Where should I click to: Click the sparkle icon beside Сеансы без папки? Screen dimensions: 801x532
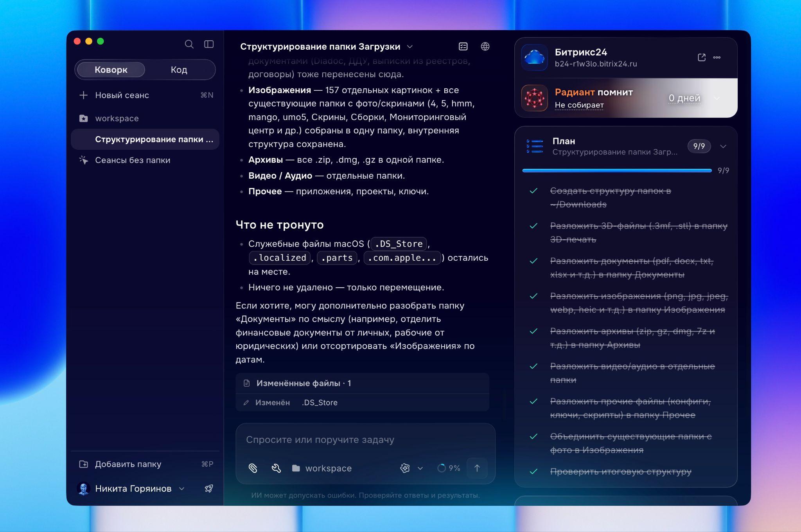(83, 160)
